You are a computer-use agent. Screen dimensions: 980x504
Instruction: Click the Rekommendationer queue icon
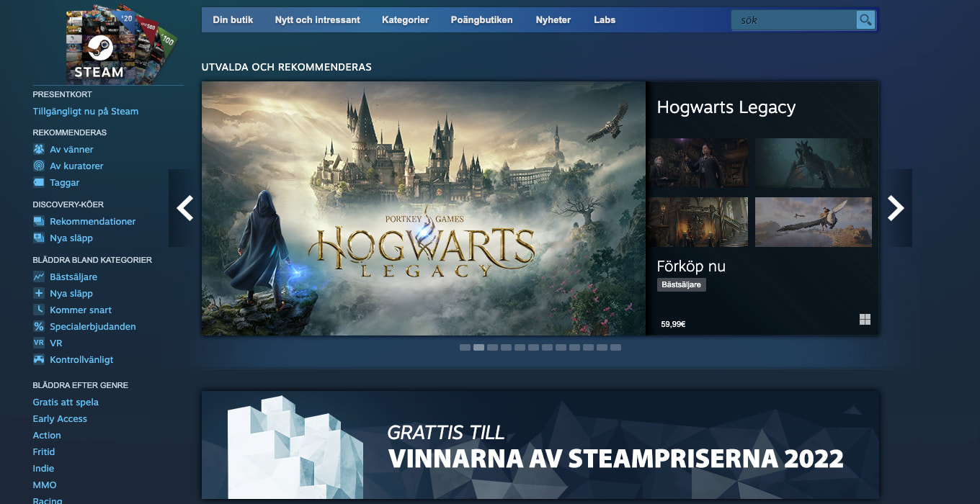[x=39, y=221]
